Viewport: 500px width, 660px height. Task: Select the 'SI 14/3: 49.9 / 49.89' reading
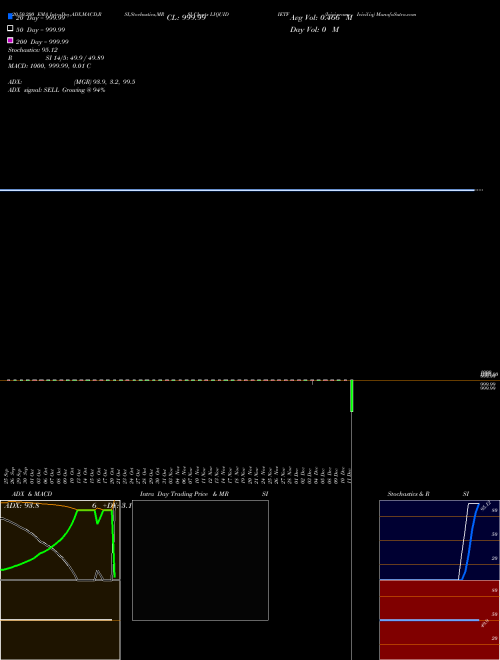(75, 58)
